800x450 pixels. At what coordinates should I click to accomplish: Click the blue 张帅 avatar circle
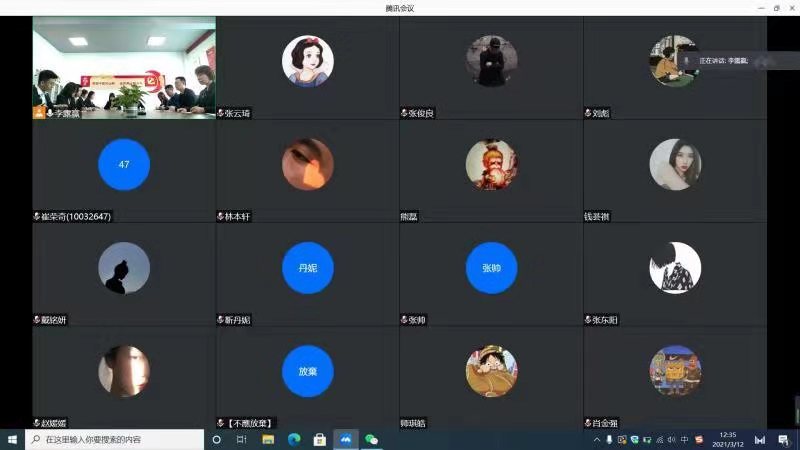[x=491, y=268]
